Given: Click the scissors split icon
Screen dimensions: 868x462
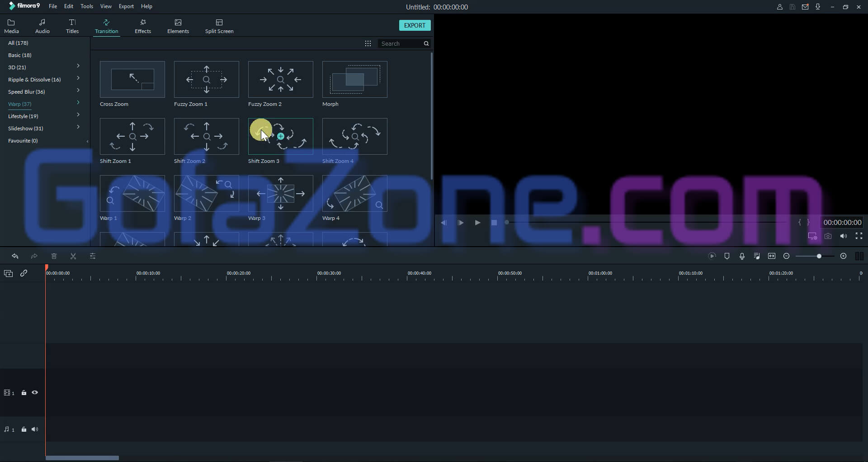Looking at the screenshot, I should (73, 256).
